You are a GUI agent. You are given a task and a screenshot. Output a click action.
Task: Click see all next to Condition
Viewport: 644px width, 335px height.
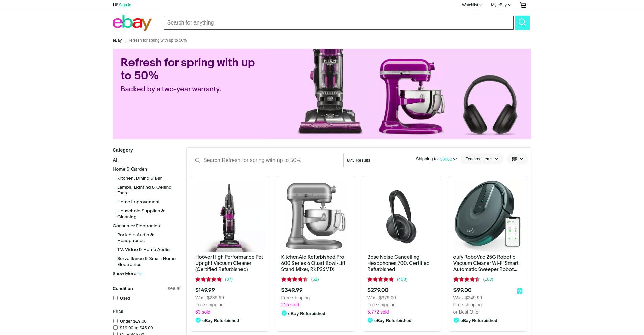[x=174, y=288]
